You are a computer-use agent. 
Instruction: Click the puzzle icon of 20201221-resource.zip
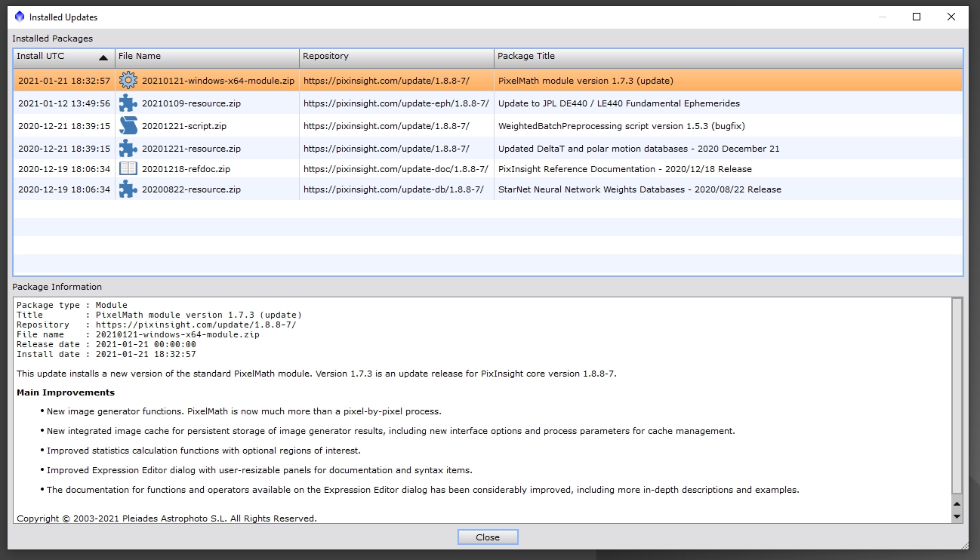[x=128, y=149]
